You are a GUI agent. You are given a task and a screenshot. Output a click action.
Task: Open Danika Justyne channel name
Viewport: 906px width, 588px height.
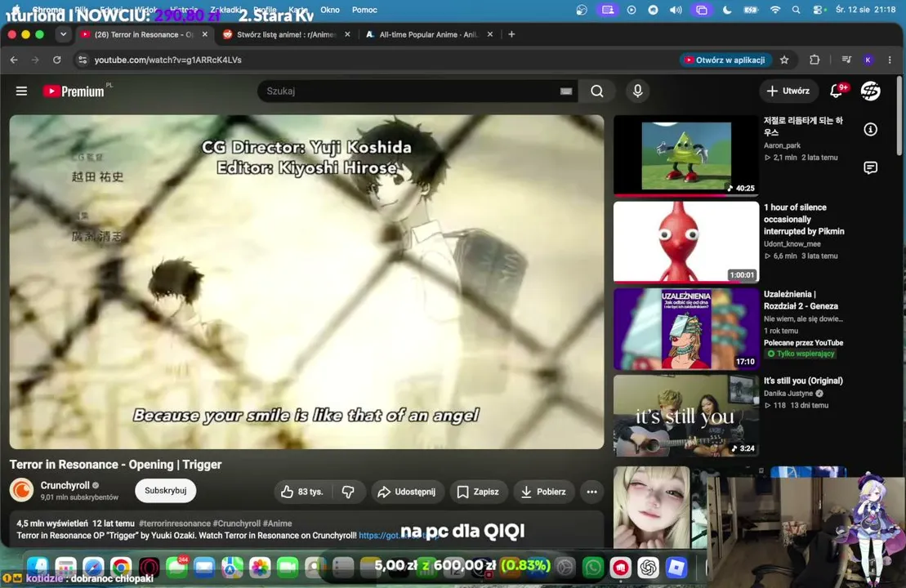click(788, 394)
